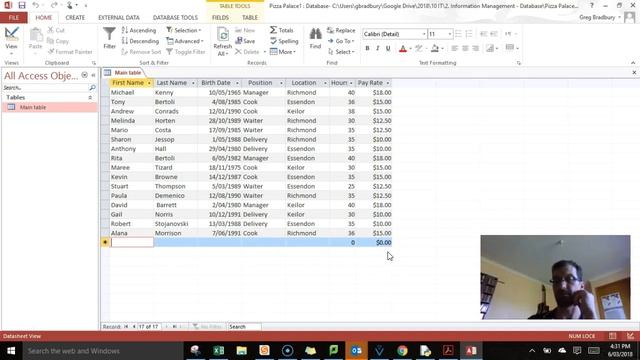Click the red font color button

403,49
